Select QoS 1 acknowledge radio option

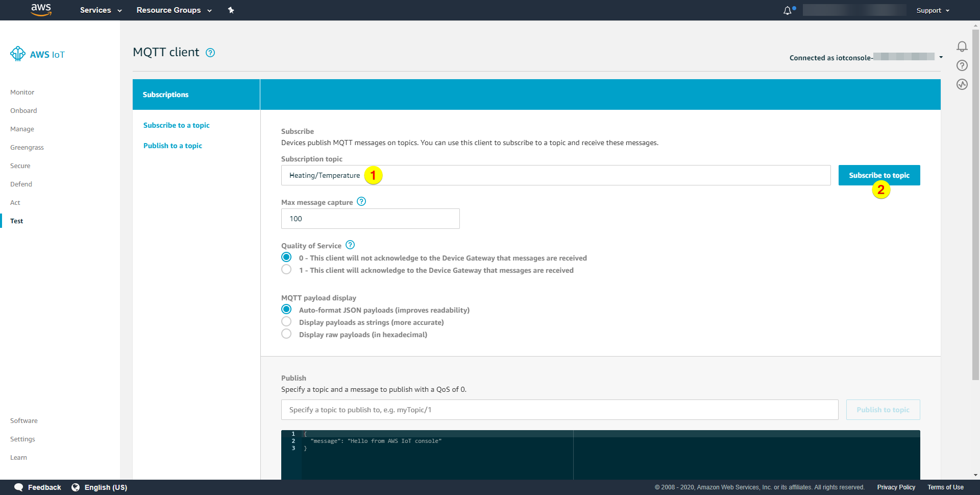point(286,270)
